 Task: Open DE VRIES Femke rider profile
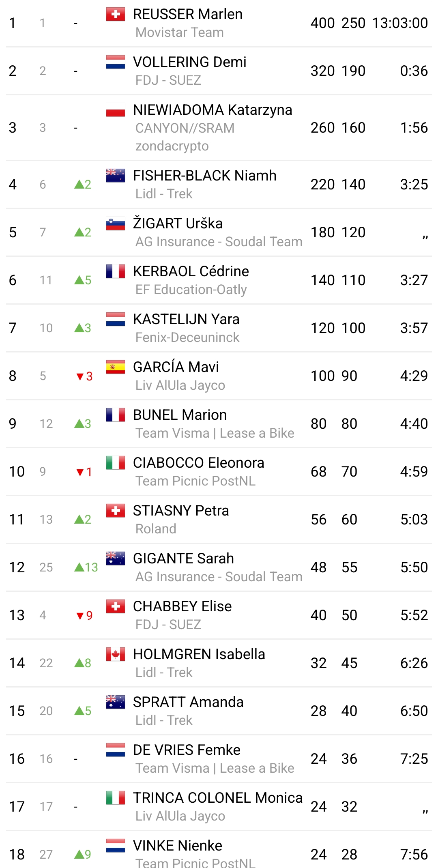point(187,750)
